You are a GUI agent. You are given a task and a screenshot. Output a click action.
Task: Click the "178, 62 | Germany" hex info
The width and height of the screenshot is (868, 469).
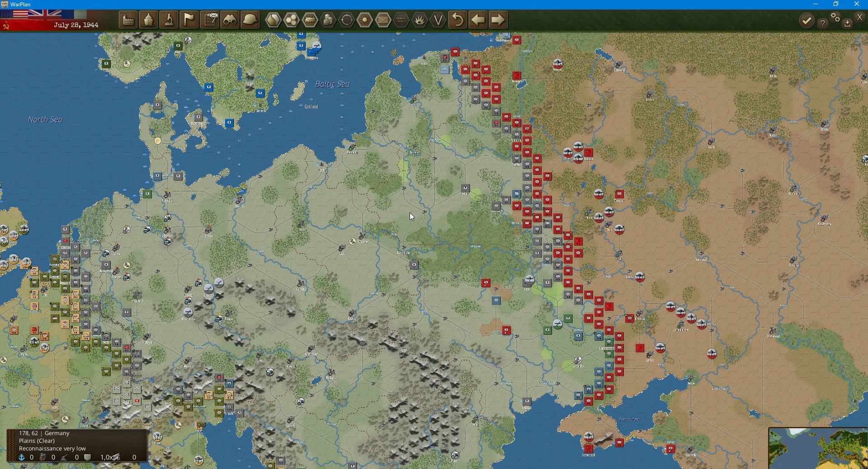point(44,433)
